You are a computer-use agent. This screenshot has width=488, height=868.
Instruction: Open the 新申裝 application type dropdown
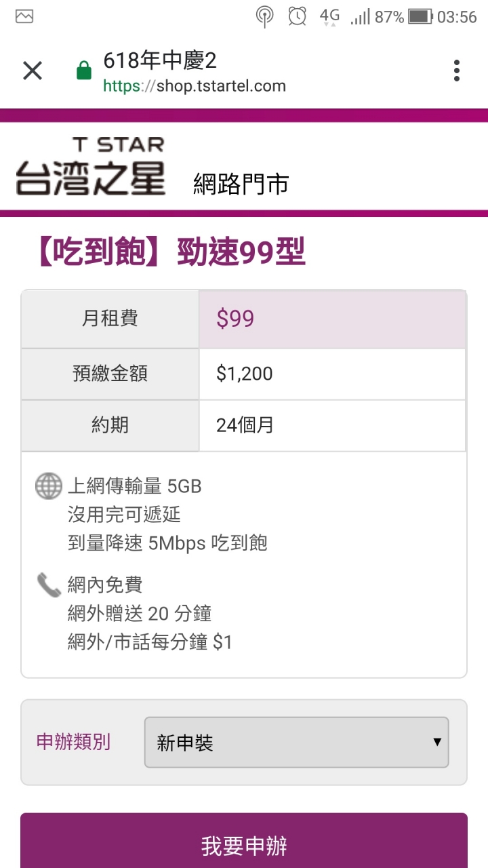pyautogui.click(x=296, y=743)
